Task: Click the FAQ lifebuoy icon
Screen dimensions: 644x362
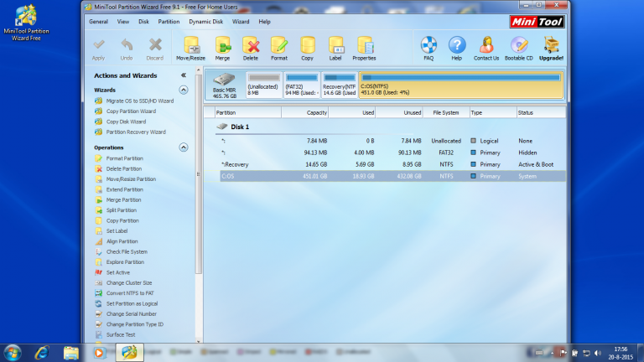Action: [428, 47]
